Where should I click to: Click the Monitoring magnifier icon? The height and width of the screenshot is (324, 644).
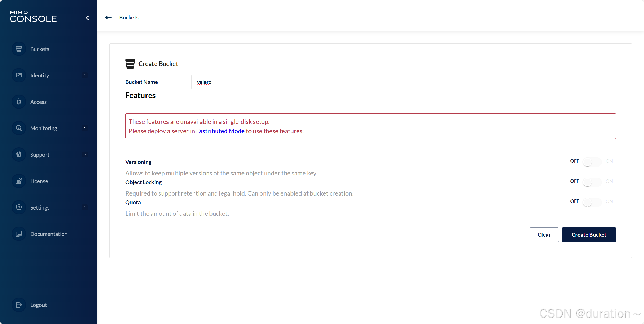[19, 128]
